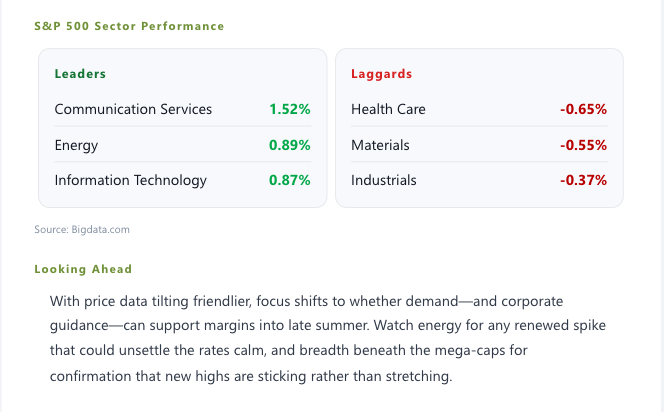Open the Bigdata.com source link

tap(100, 230)
